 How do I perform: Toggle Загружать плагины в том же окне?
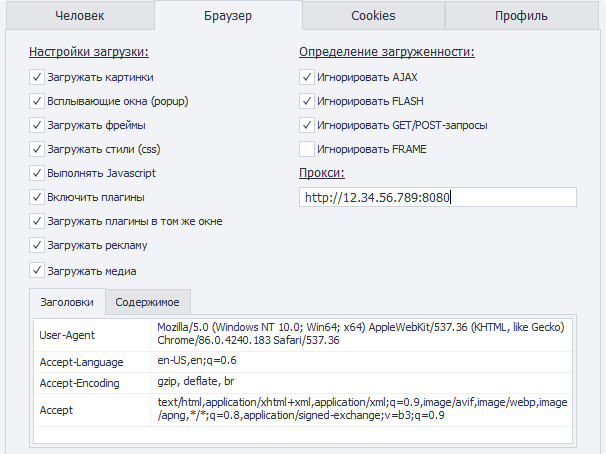[x=37, y=221]
